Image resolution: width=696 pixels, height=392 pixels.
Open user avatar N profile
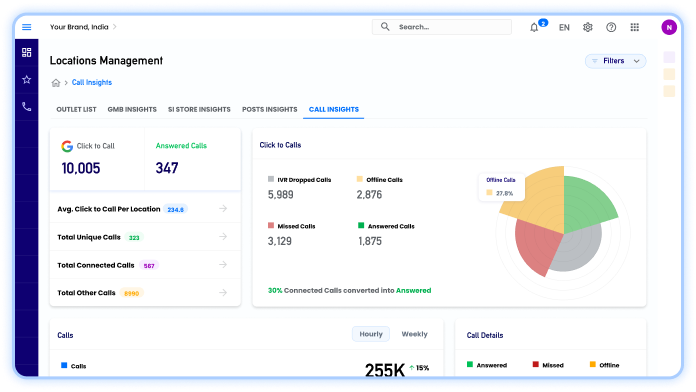[x=669, y=27]
